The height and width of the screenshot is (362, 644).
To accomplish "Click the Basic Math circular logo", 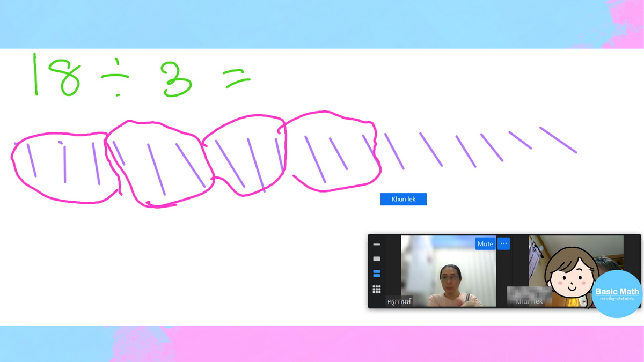I will point(617,295).
